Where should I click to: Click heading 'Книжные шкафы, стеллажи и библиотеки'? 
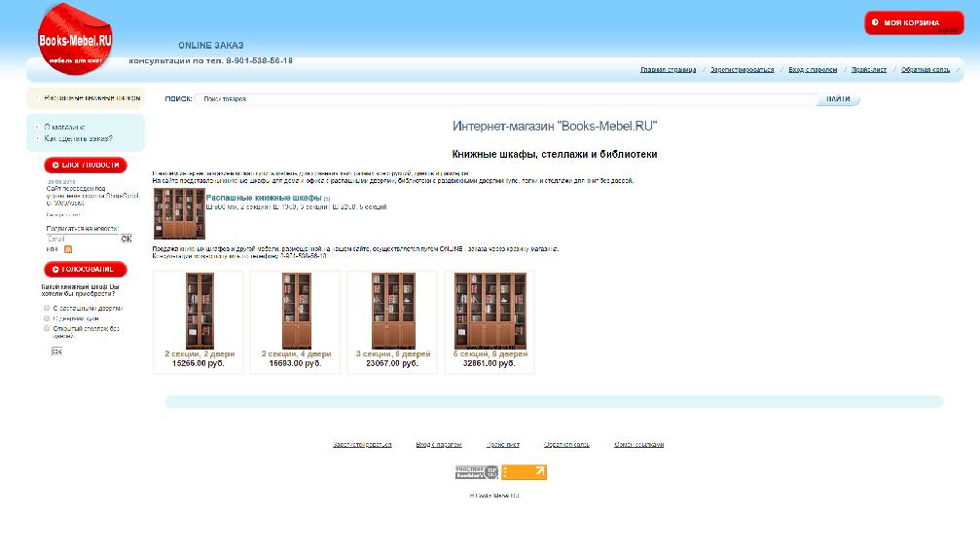coord(555,154)
